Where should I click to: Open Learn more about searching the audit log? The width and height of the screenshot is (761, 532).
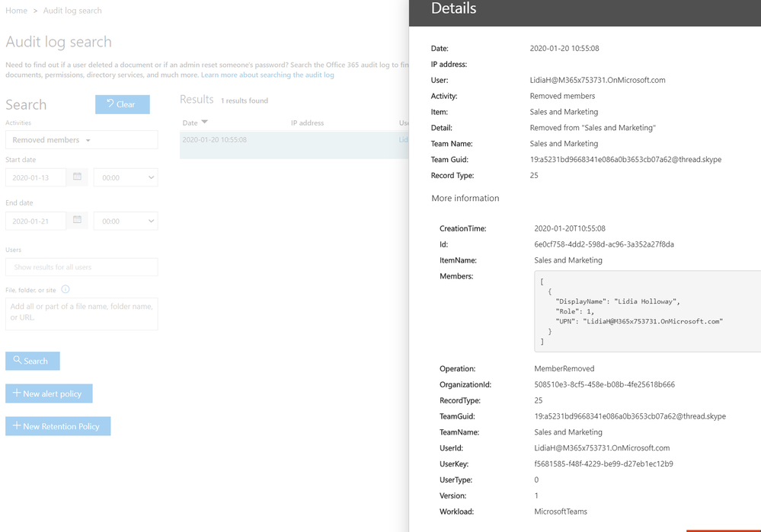267,75
